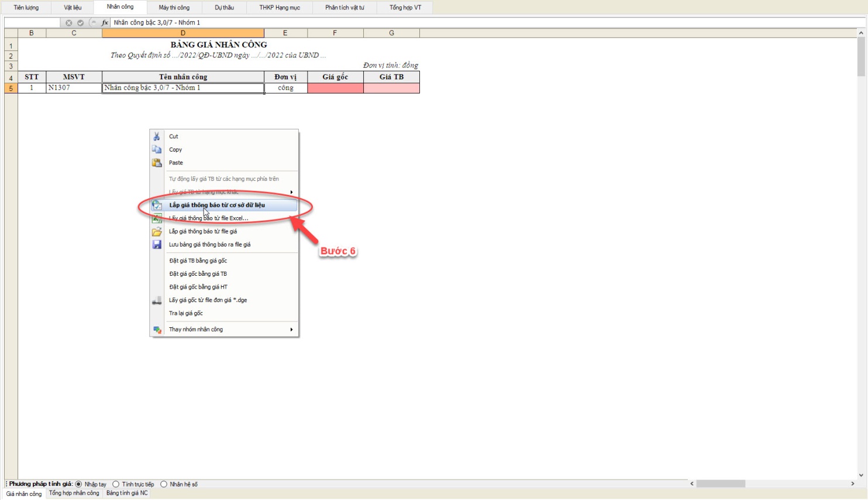Click the open-folder icon for Lắp giá từ file giá
Image resolution: width=868 pixels, height=500 pixels.
pyautogui.click(x=157, y=232)
